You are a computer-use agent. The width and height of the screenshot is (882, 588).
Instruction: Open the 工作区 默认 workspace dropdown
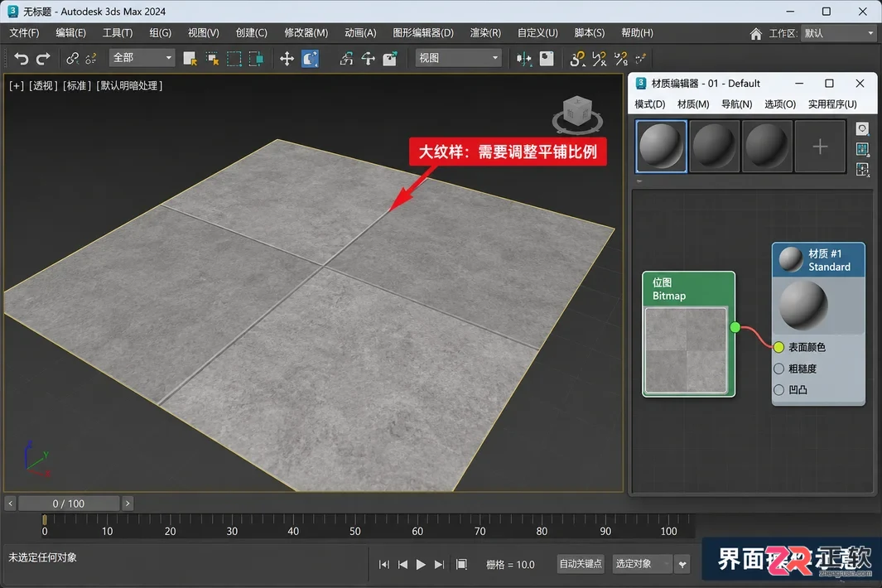[837, 34]
